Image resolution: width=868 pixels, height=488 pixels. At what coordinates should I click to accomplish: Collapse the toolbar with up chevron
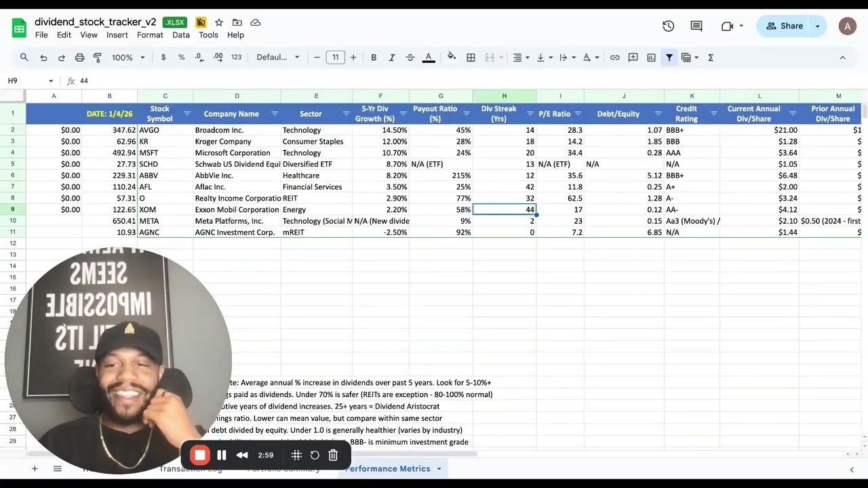tap(842, 58)
